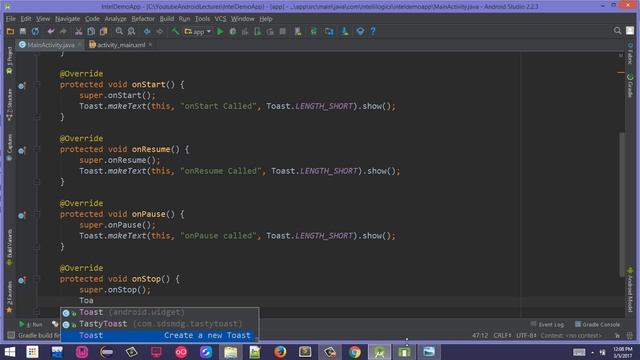Screen dimensions: 640x360
Task: Switch to the MainActivity.java tab
Action: (x=50, y=45)
